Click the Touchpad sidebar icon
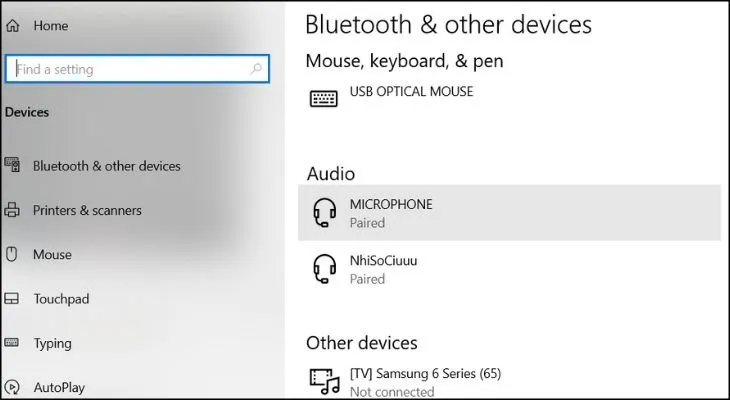Image resolution: width=730 pixels, height=400 pixels. (x=12, y=299)
